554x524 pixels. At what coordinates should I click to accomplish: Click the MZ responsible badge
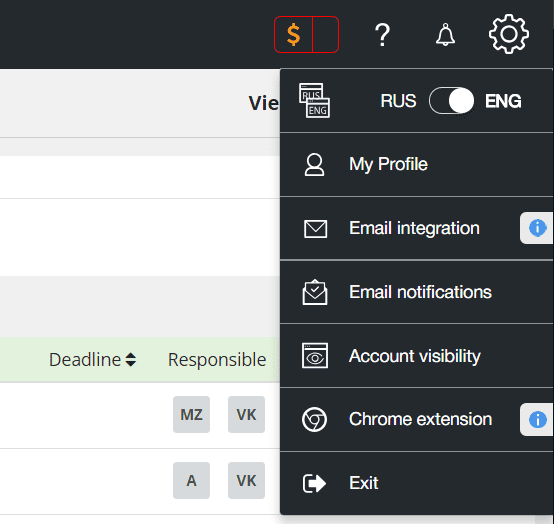[x=191, y=414]
